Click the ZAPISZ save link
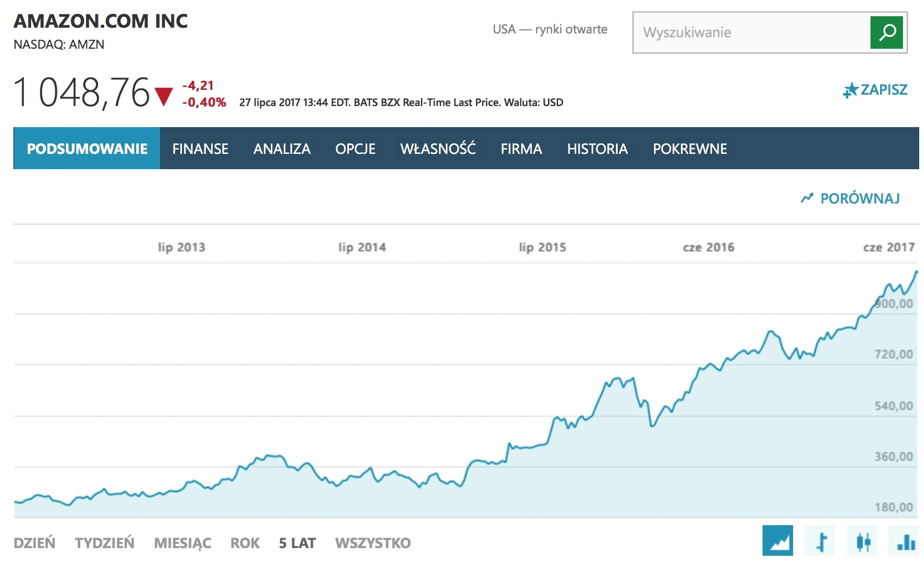Screen dimensions: 924x583 pyautogui.click(x=884, y=90)
